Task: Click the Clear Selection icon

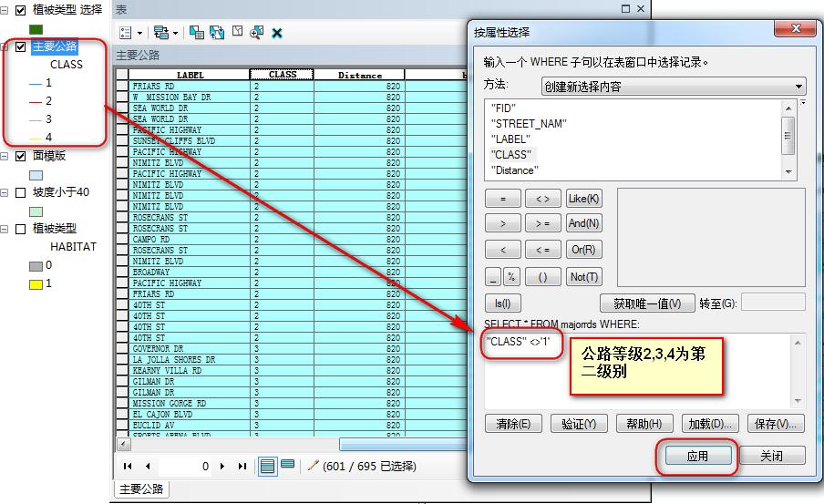Action: coord(238,32)
